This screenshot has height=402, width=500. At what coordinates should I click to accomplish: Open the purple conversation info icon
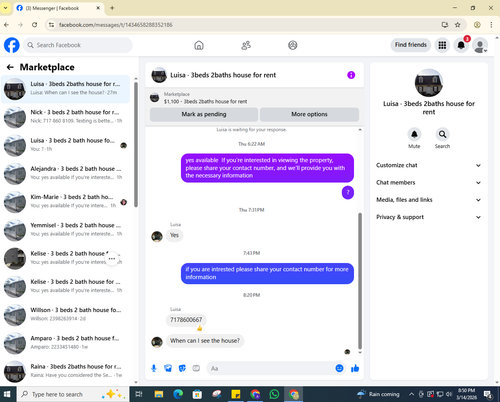(351, 75)
